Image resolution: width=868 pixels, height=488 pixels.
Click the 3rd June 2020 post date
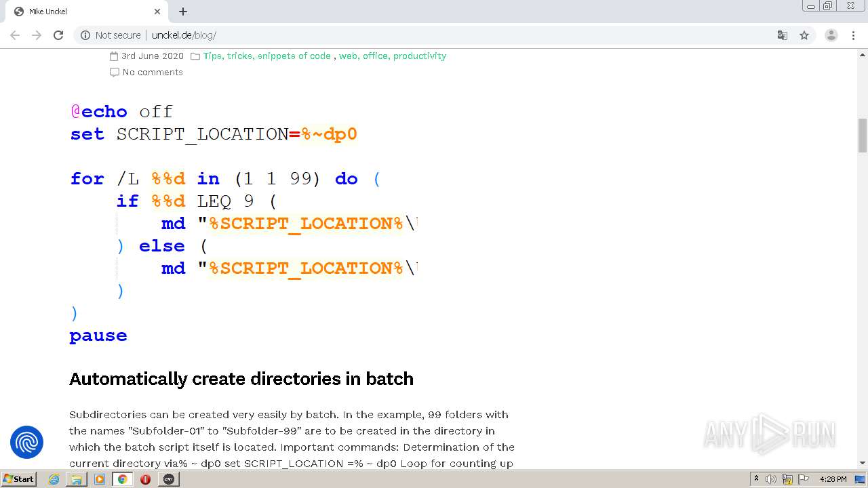tap(153, 56)
